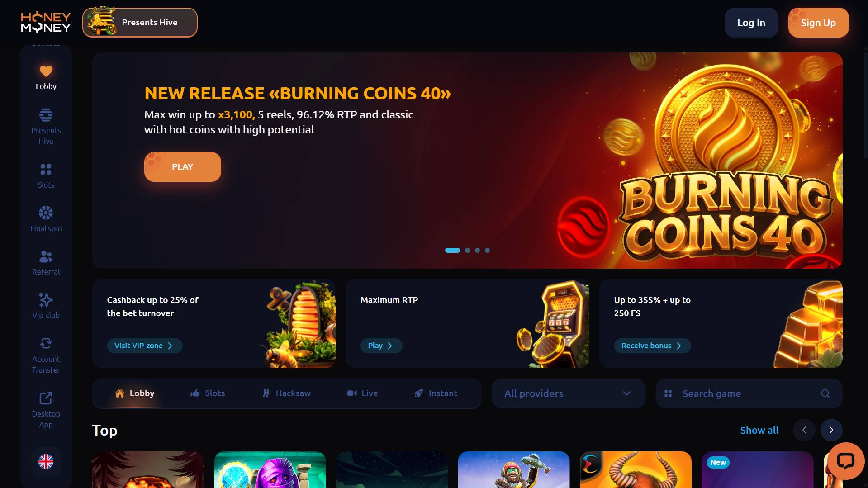The width and height of the screenshot is (868, 488).
Task: Focus the Search game input field
Action: 749,393
